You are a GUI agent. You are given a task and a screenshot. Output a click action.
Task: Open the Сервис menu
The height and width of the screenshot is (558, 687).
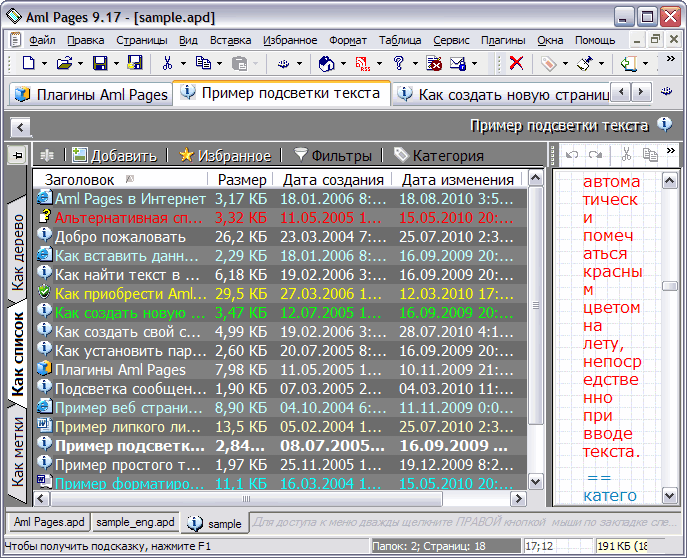coord(451,40)
